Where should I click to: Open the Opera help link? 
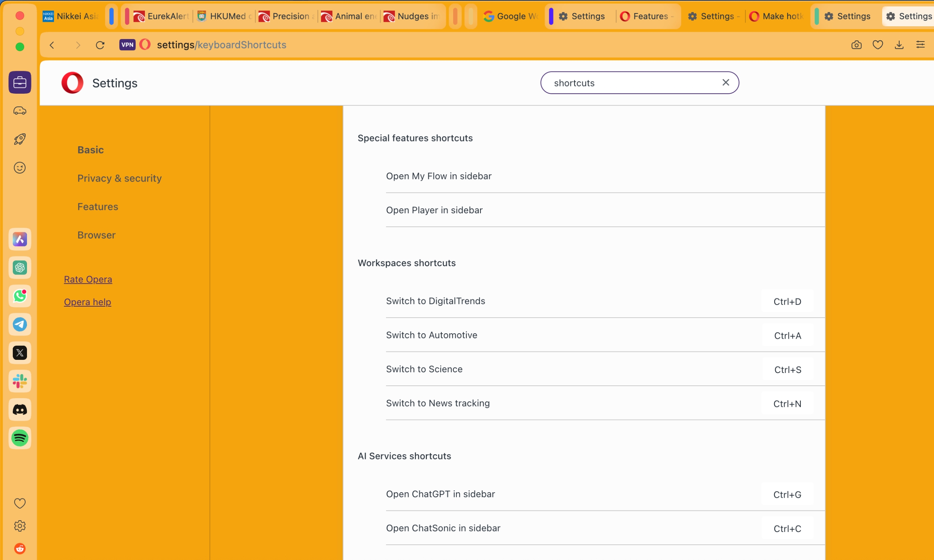click(87, 302)
